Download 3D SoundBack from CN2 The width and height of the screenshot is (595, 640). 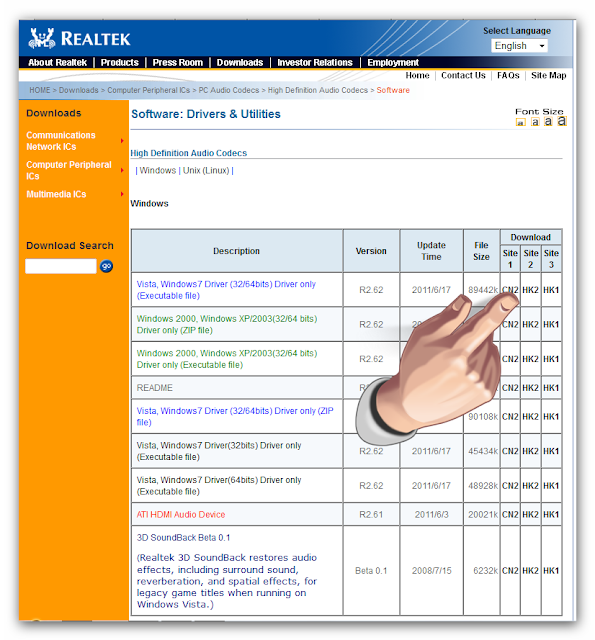[x=510, y=571]
